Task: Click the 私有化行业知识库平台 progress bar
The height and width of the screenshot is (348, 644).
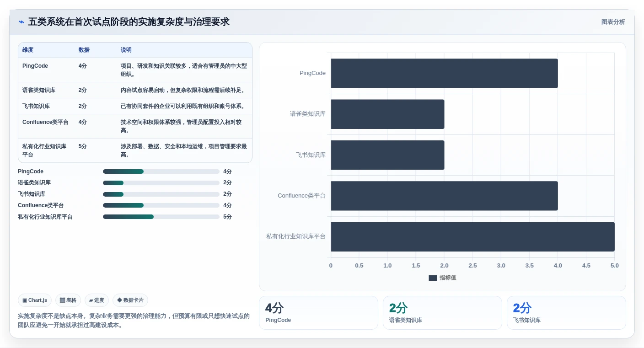Action: coord(161,217)
